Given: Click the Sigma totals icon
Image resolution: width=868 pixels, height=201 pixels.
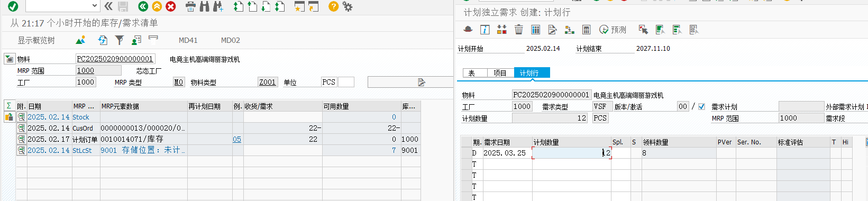Looking at the screenshot, I should 9,106.
